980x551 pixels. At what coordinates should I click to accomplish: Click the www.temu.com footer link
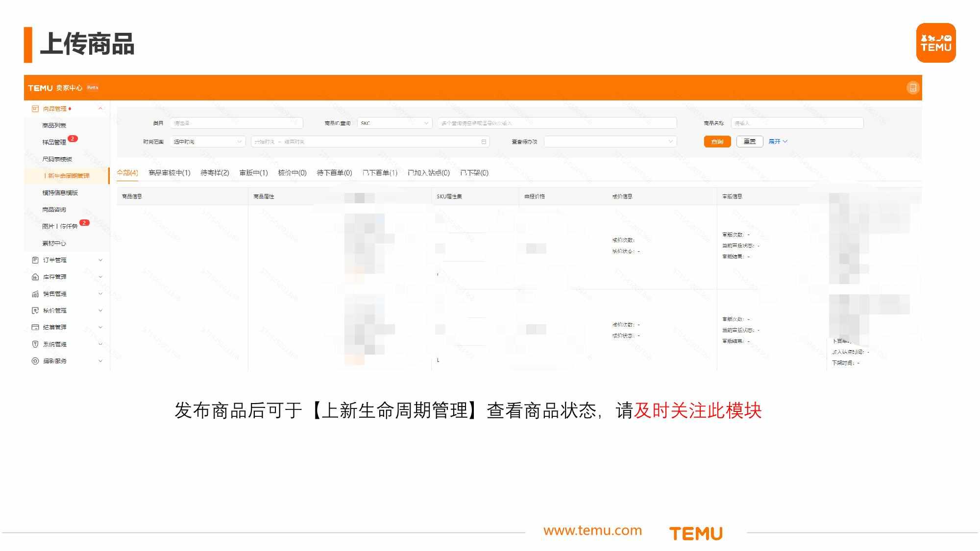592,530
